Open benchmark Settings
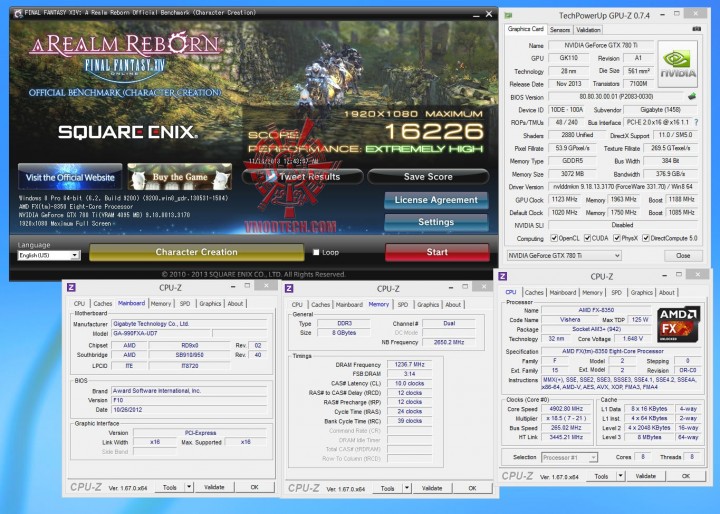 tap(436, 222)
